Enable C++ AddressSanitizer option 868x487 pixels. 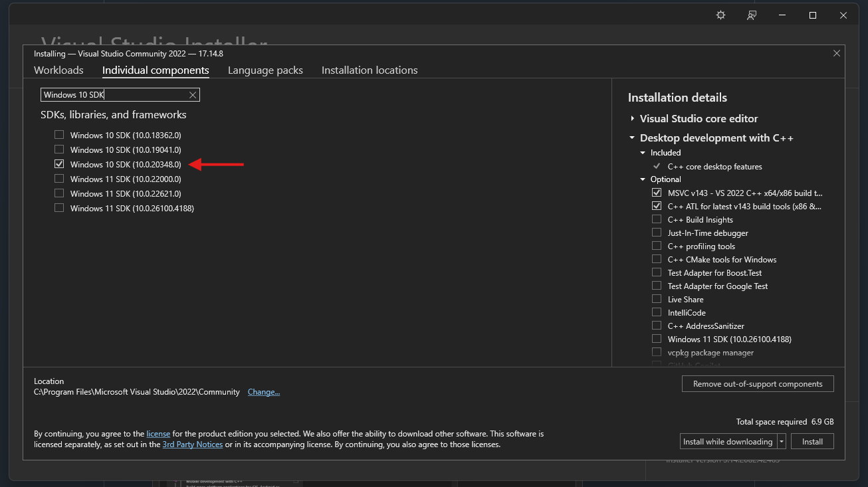tap(657, 326)
